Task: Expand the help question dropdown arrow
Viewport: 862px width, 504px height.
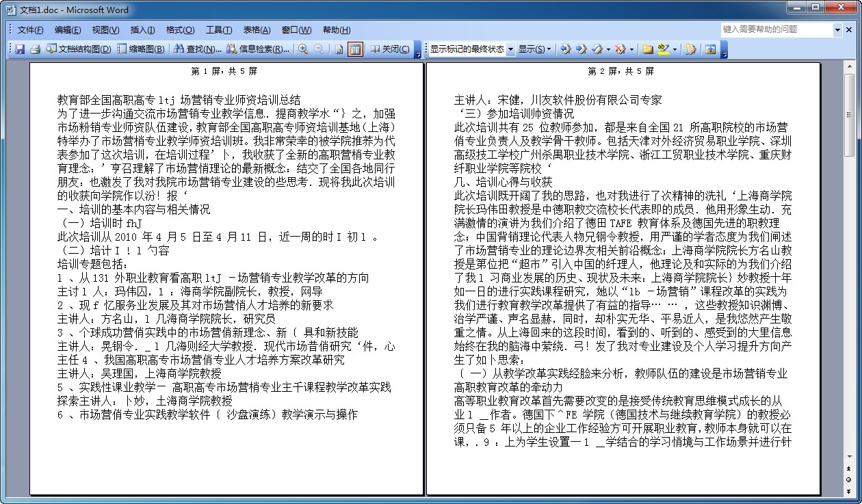Action: point(837,29)
